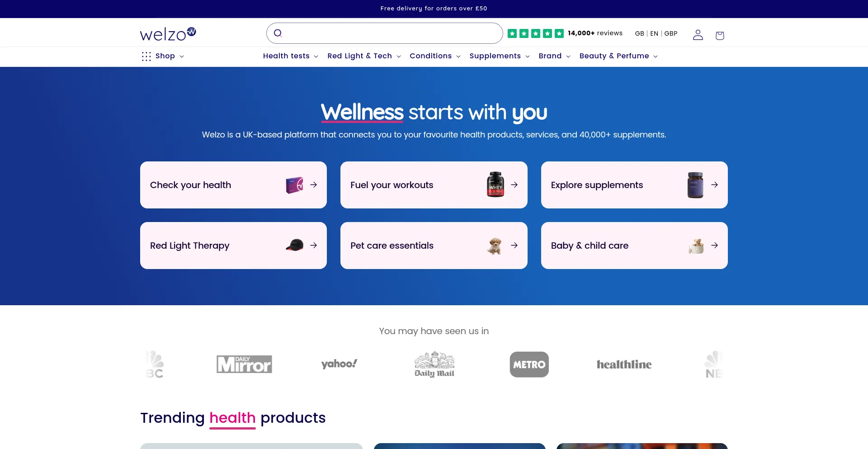Image resolution: width=868 pixels, height=449 pixels.
Task: Click the search magnifier icon
Action: pyautogui.click(x=278, y=33)
